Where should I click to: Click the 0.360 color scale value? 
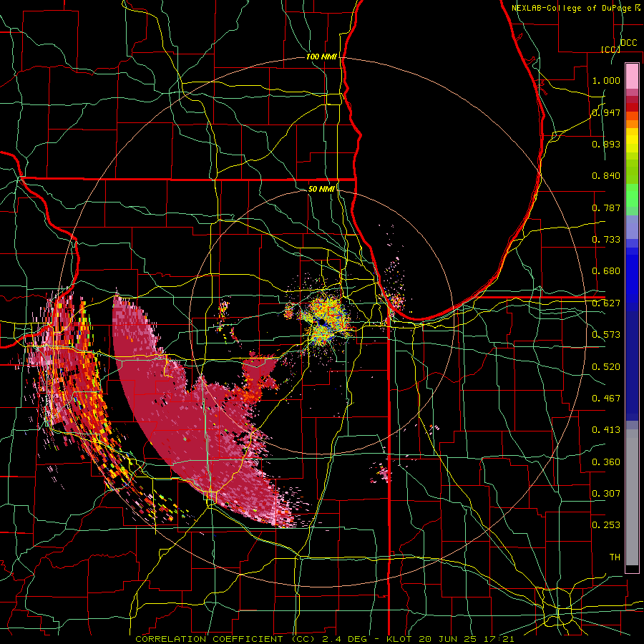[606, 462]
